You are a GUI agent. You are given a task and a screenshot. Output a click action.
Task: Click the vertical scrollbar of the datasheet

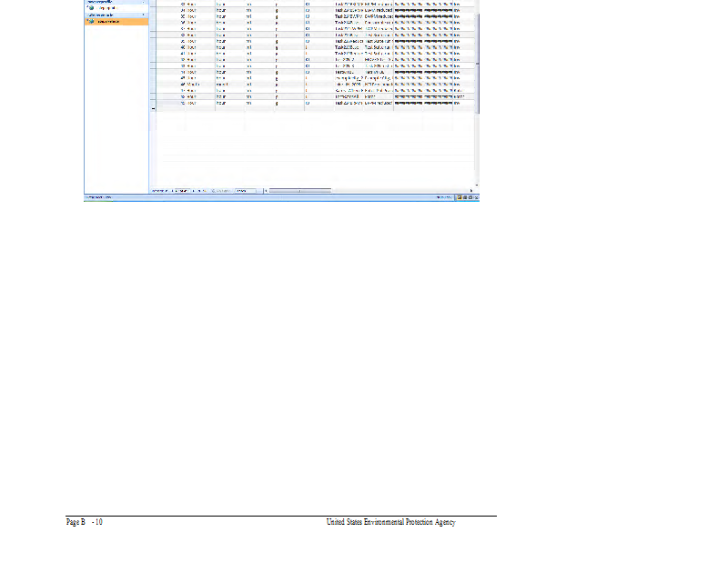pos(477,55)
